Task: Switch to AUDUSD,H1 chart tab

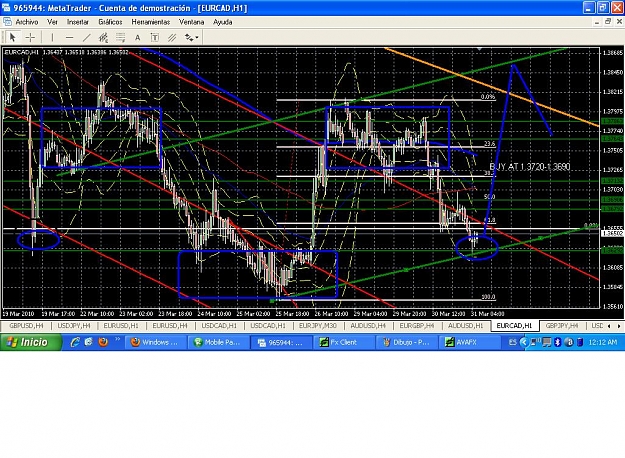Action: tap(466, 326)
